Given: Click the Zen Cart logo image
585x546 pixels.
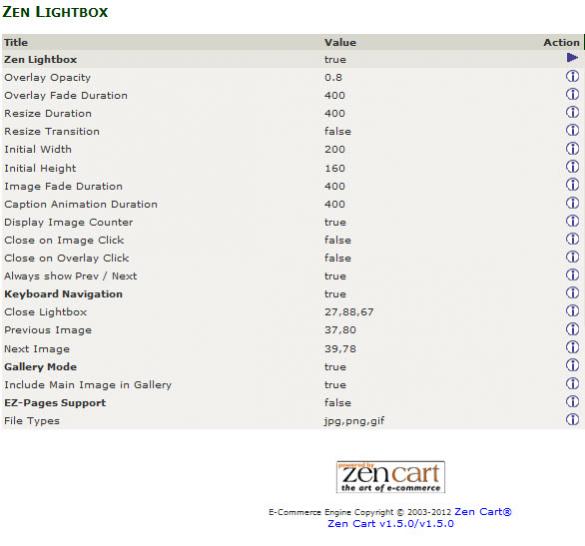Looking at the screenshot, I should pyautogui.click(x=390, y=477).
